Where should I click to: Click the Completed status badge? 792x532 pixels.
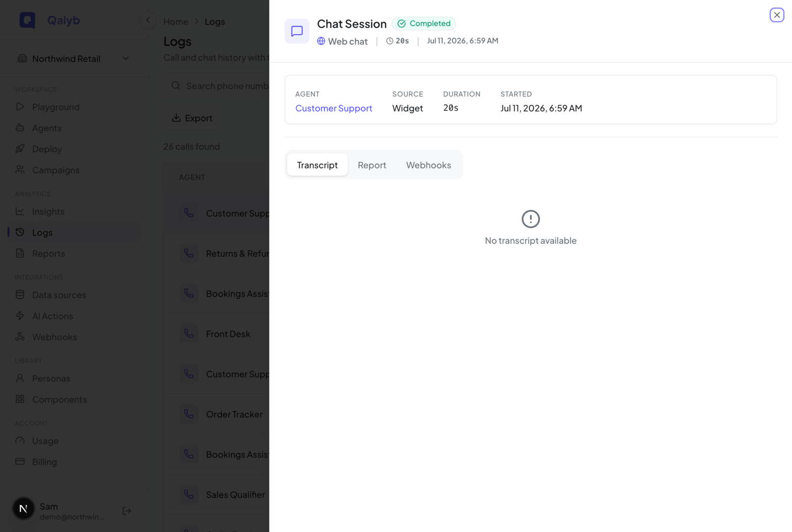click(x=424, y=23)
